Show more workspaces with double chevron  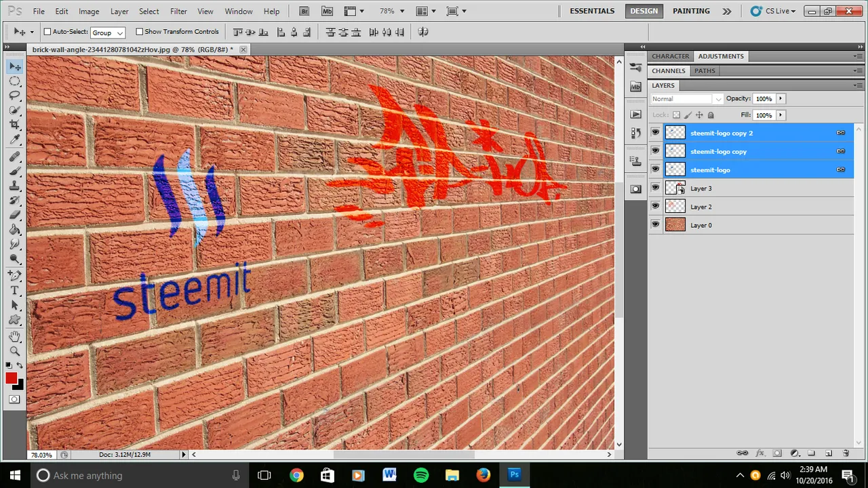point(727,12)
